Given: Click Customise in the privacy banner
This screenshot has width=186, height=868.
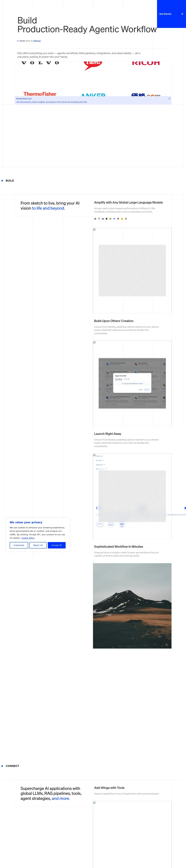Looking at the screenshot, I should 19,545.
